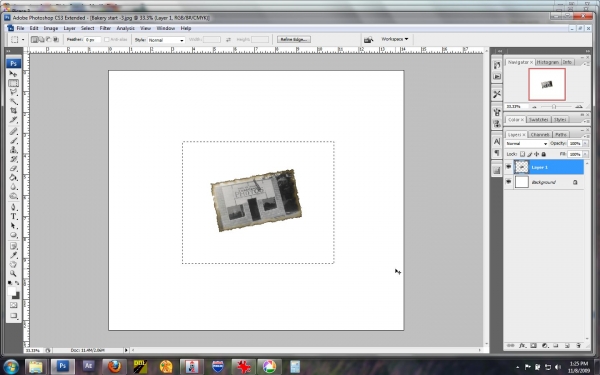Open the Character panel icon
This screenshot has width=600, height=375.
(497, 141)
